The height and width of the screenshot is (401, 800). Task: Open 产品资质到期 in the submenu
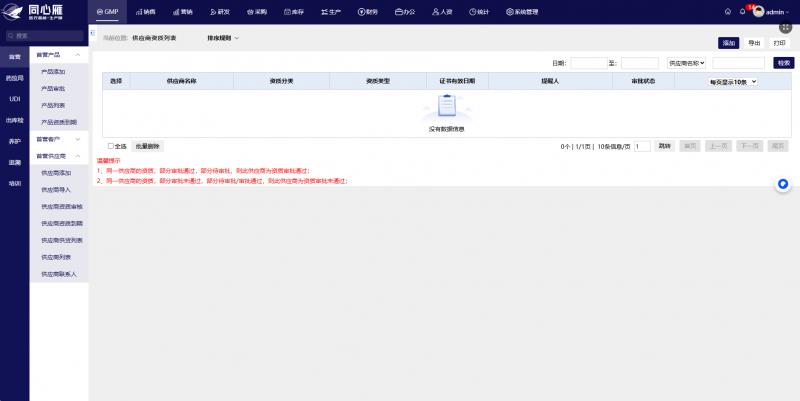pos(59,122)
